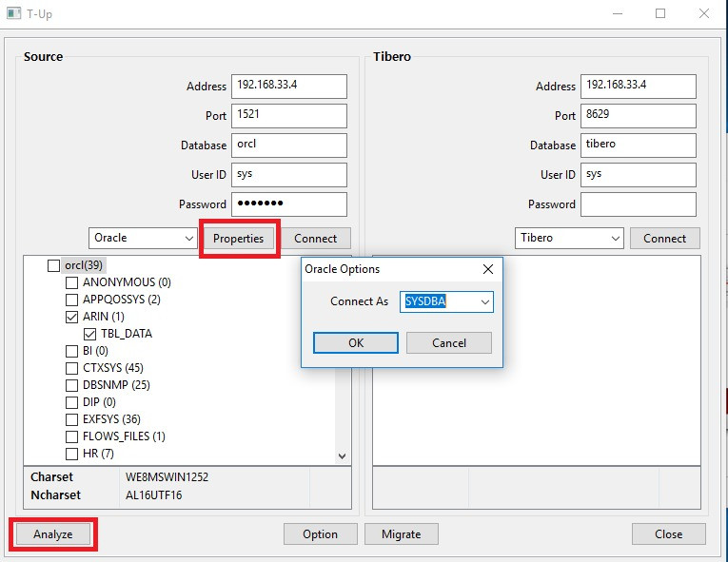Screen dimensions: 728x562
Task: Open the Option button
Action: pos(321,534)
